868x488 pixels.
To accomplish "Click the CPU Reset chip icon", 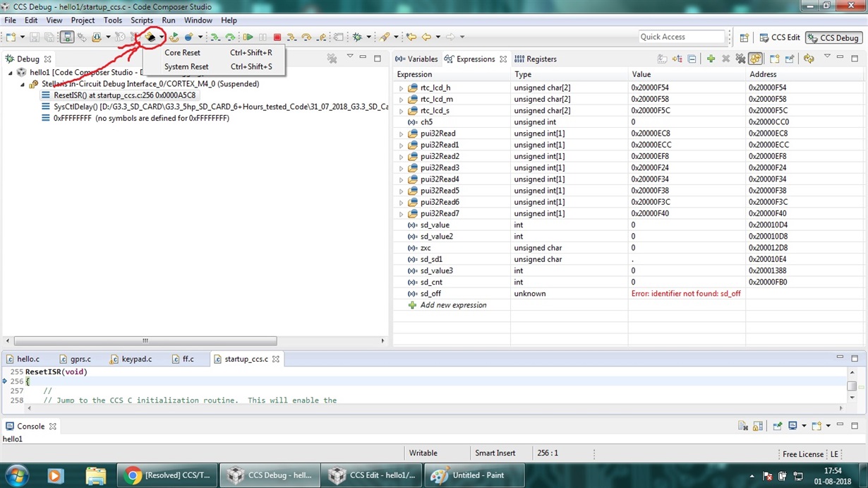I will [150, 37].
